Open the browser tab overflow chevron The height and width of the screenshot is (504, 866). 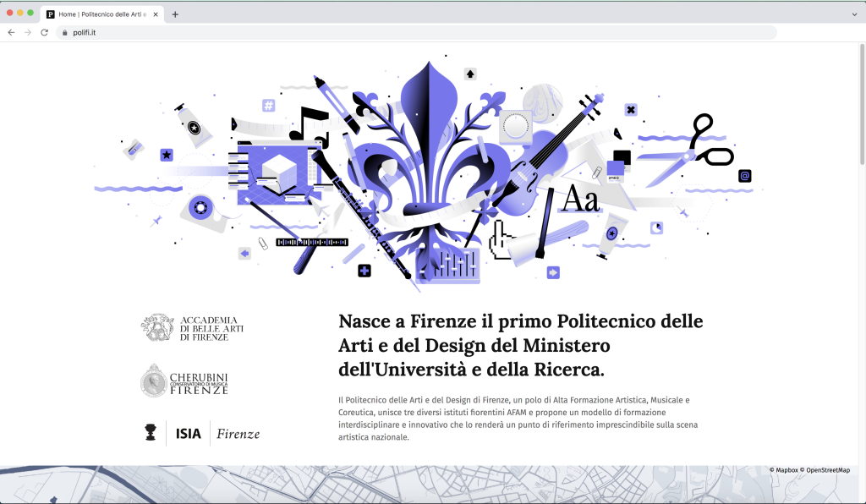point(854,14)
